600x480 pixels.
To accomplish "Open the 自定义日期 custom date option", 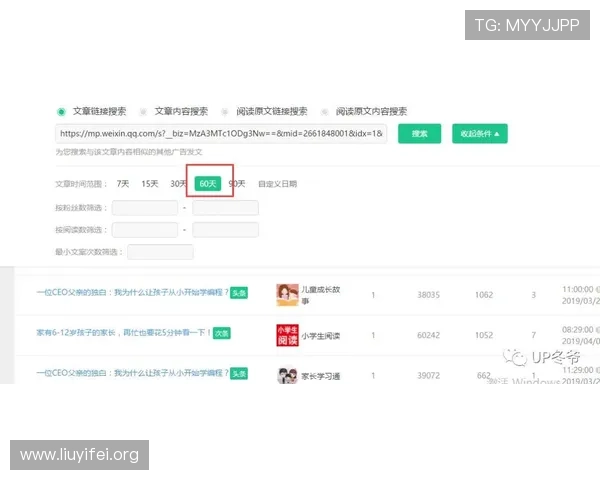I will [277, 184].
